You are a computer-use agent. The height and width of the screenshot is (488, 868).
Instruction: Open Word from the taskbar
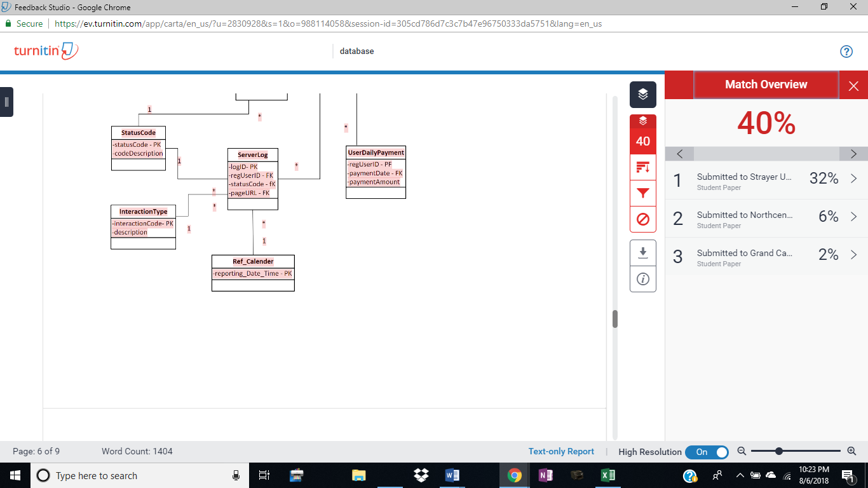coord(452,475)
